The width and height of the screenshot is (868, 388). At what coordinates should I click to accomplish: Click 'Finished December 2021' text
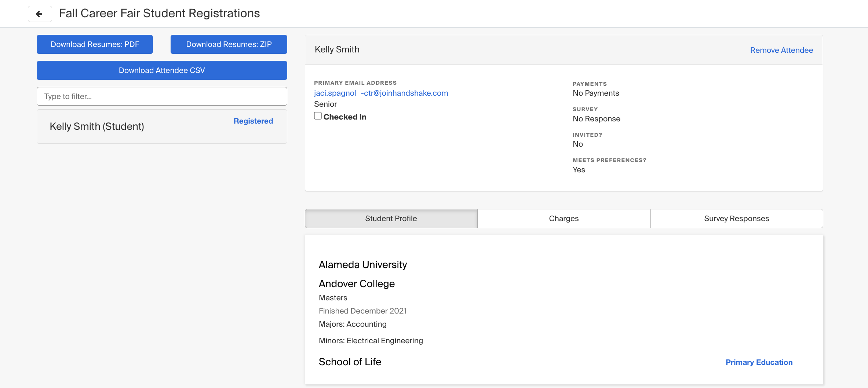point(362,311)
